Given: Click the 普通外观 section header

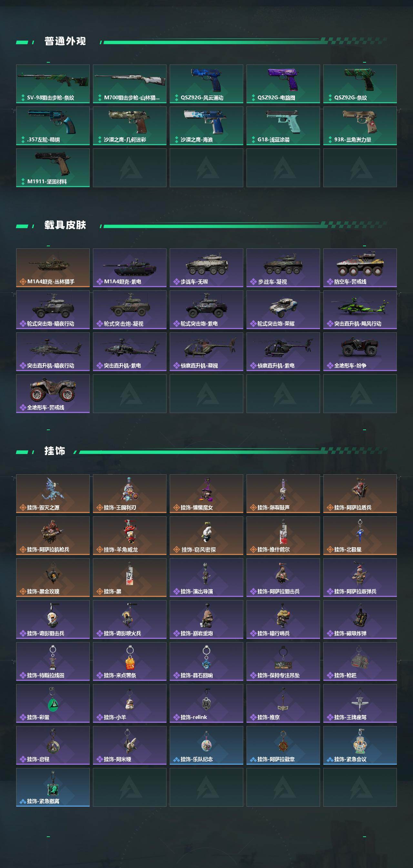Looking at the screenshot, I should (65, 41).
